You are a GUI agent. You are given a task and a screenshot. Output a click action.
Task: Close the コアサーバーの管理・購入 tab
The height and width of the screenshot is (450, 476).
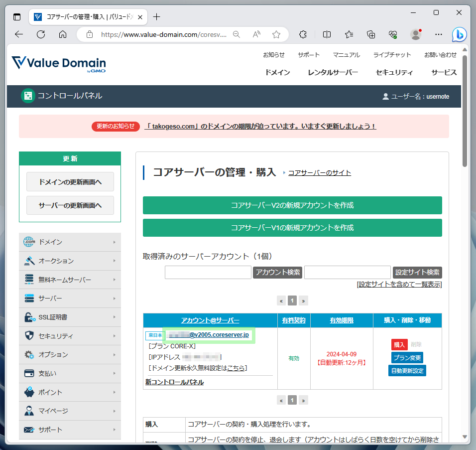pos(140,17)
